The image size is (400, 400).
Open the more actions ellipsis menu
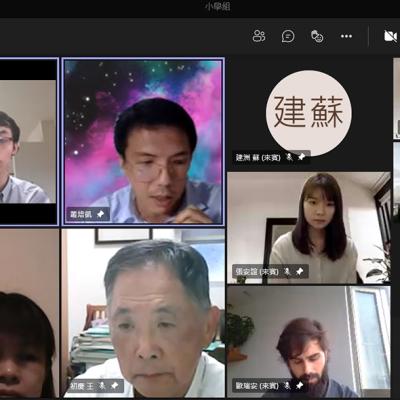point(346,36)
